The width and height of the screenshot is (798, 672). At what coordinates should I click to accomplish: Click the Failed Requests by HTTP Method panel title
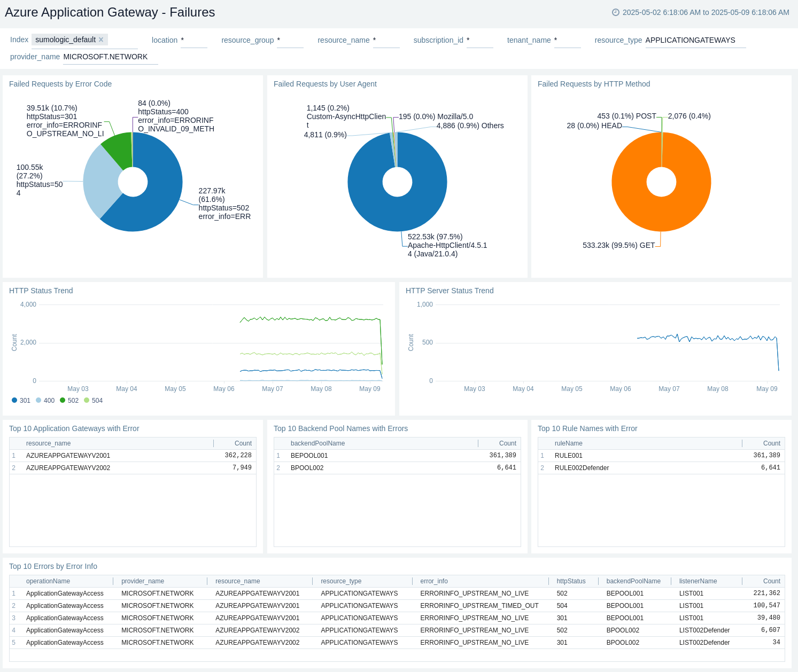point(594,84)
